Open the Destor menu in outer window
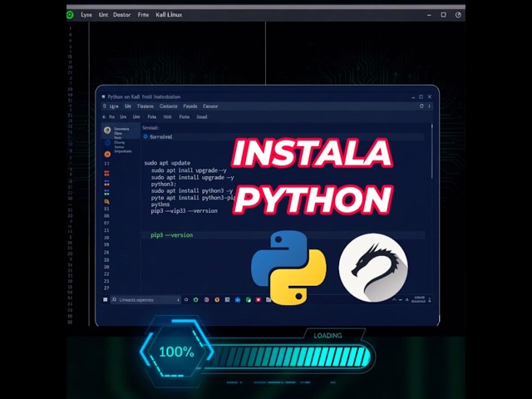This screenshot has width=532, height=399. (122, 15)
